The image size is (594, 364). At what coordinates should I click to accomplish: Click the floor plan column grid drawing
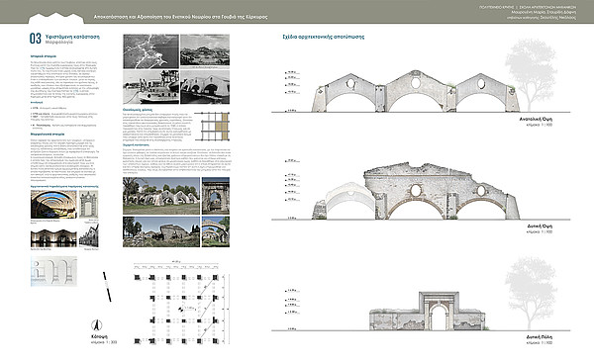pos(177,305)
